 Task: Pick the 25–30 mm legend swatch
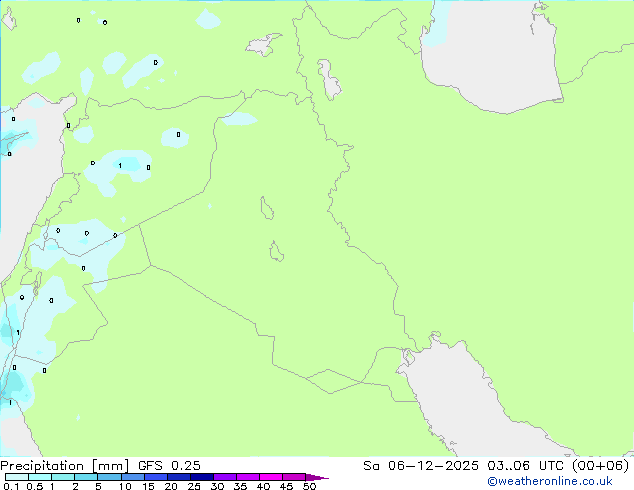tap(202, 477)
